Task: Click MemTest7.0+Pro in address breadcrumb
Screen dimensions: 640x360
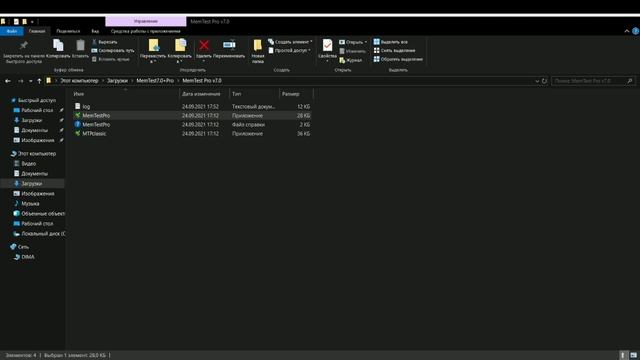Action: tap(155, 81)
